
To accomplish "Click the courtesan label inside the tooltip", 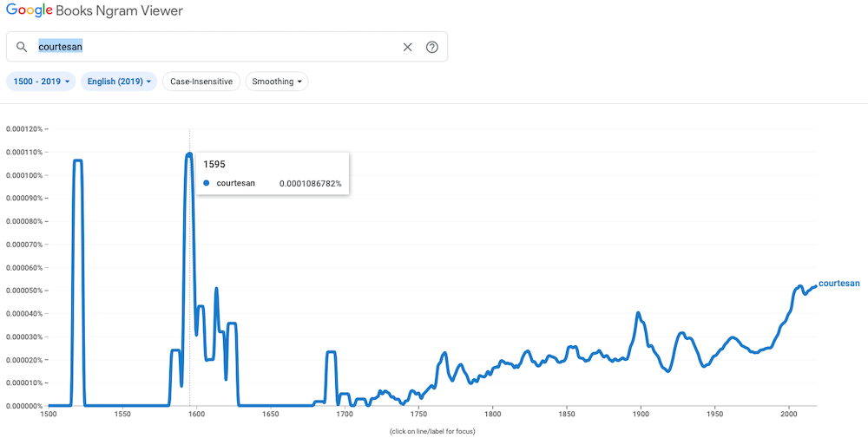I will [x=236, y=183].
